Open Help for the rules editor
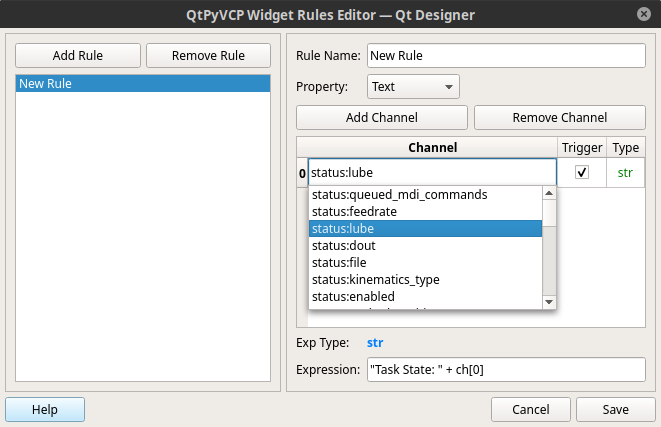Viewport: 661px width, 427px height. 45,409
